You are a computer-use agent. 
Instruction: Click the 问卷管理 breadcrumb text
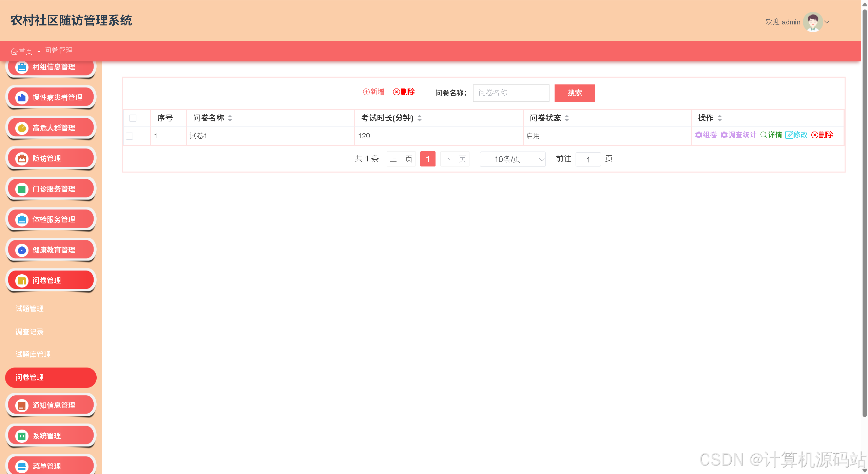point(58,51)
